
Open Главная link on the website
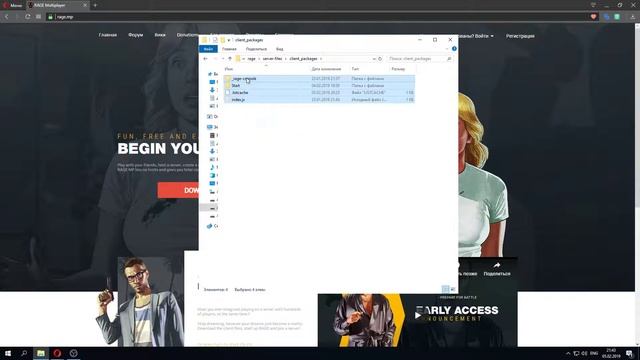coord(108,35)
